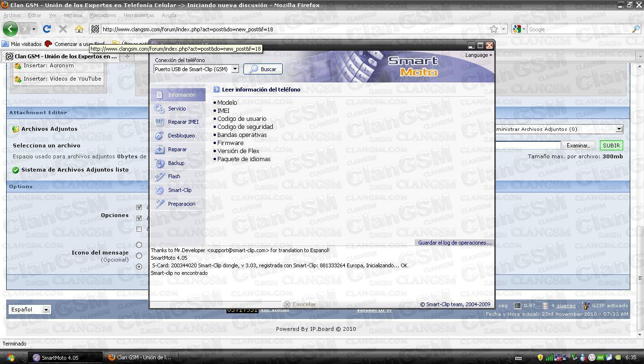Open the Información section in SmartMoto
644x364 pixels.
click(178, 95)
